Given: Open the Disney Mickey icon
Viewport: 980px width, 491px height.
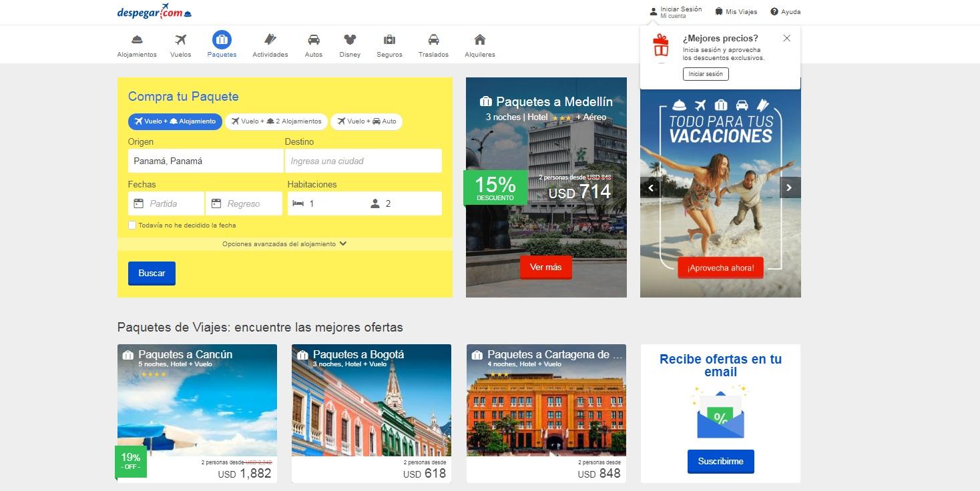Looking at the screenshot, I should point(350,40).
